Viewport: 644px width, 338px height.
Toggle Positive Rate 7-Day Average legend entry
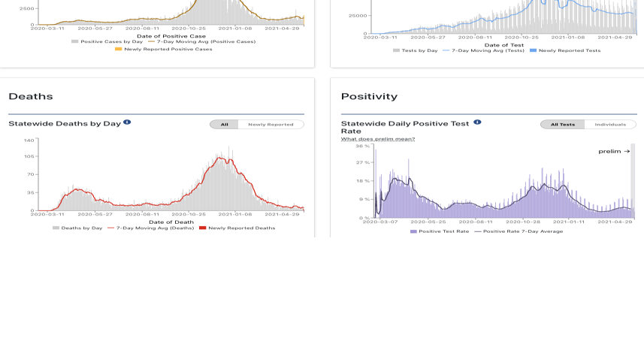522,231
